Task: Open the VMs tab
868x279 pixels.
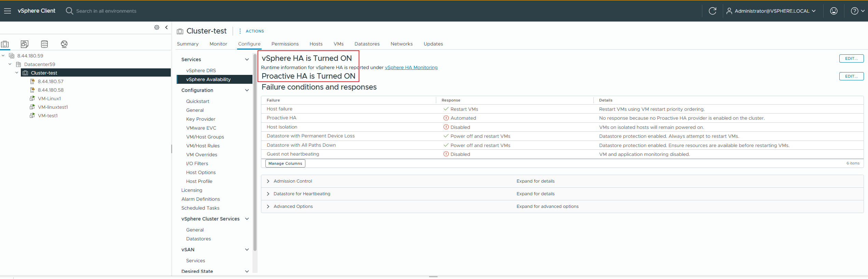Action: [339, 44]
